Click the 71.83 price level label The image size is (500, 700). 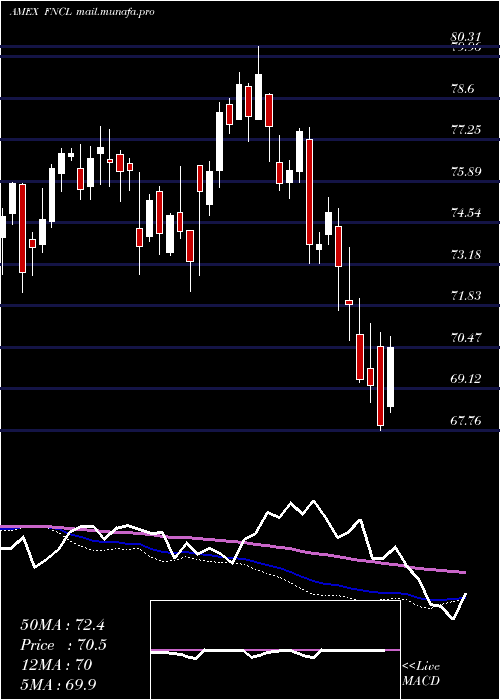pos(467,296)
